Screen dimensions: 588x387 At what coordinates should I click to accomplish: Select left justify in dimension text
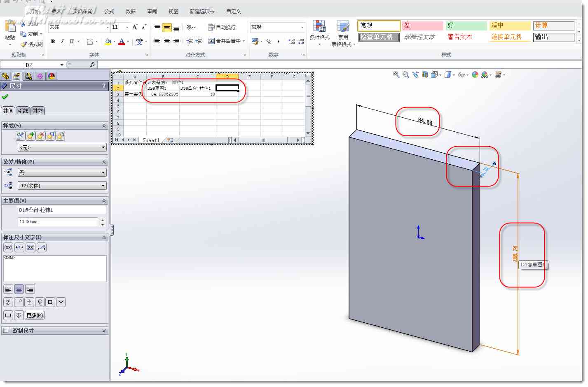tap(8, 289)
